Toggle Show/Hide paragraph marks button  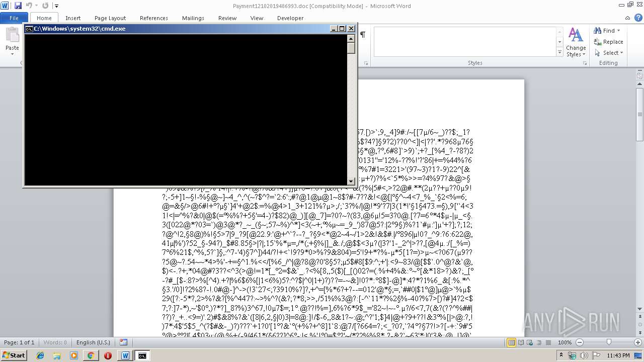363,34
